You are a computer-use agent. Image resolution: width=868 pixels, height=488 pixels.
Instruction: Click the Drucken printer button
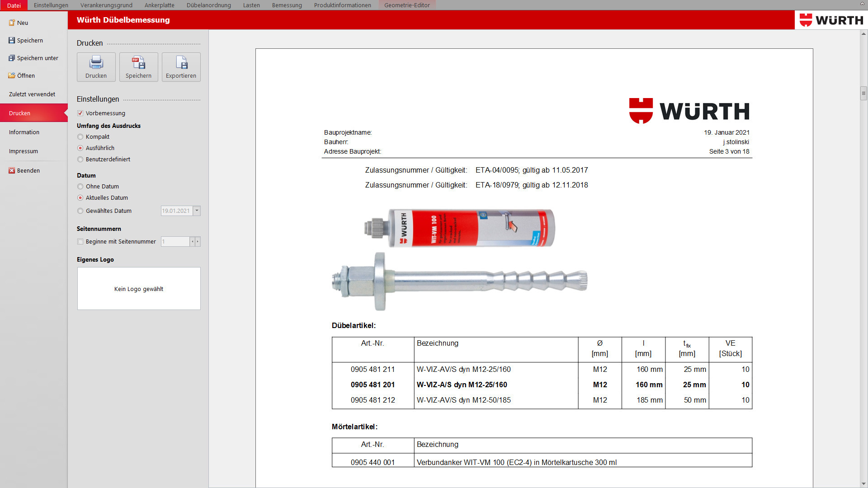coord(96,67)
